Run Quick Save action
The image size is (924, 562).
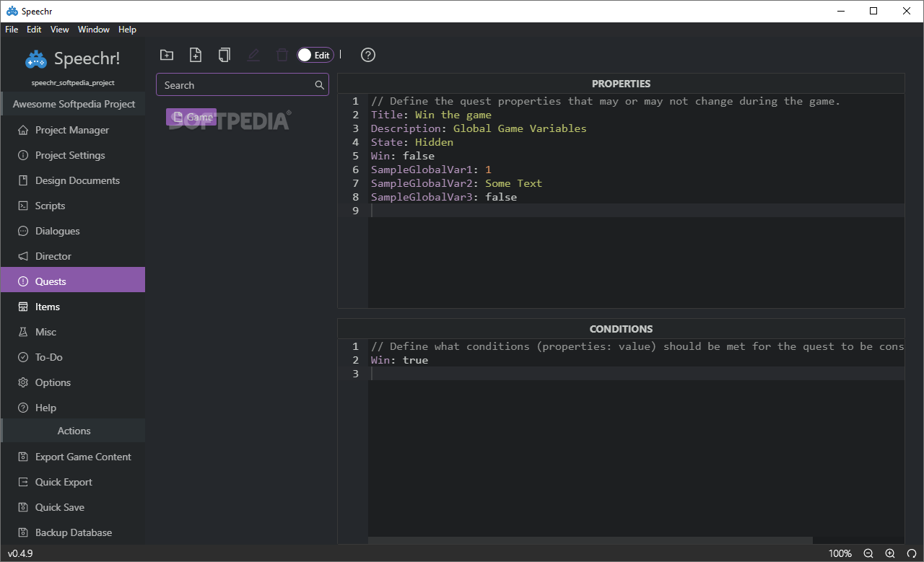(73, 507)
